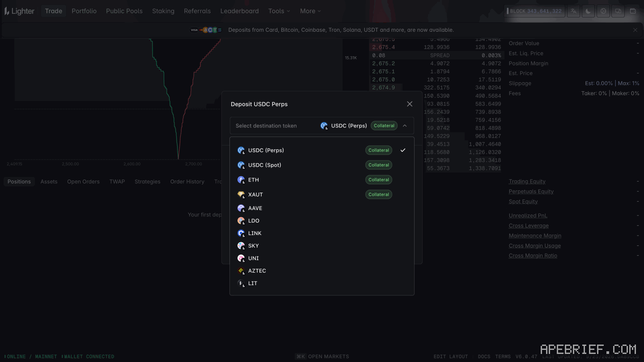Click the Trading Equity link

[527, 181]
